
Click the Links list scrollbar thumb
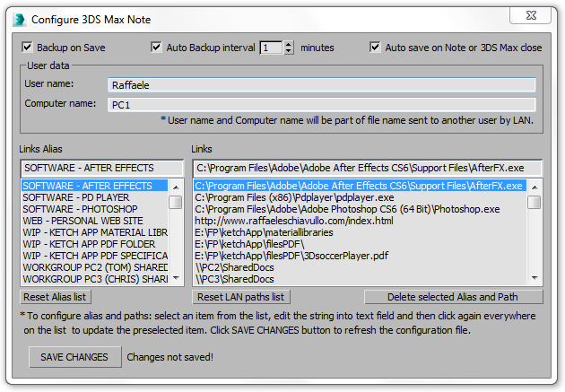(x=535, y=202)
